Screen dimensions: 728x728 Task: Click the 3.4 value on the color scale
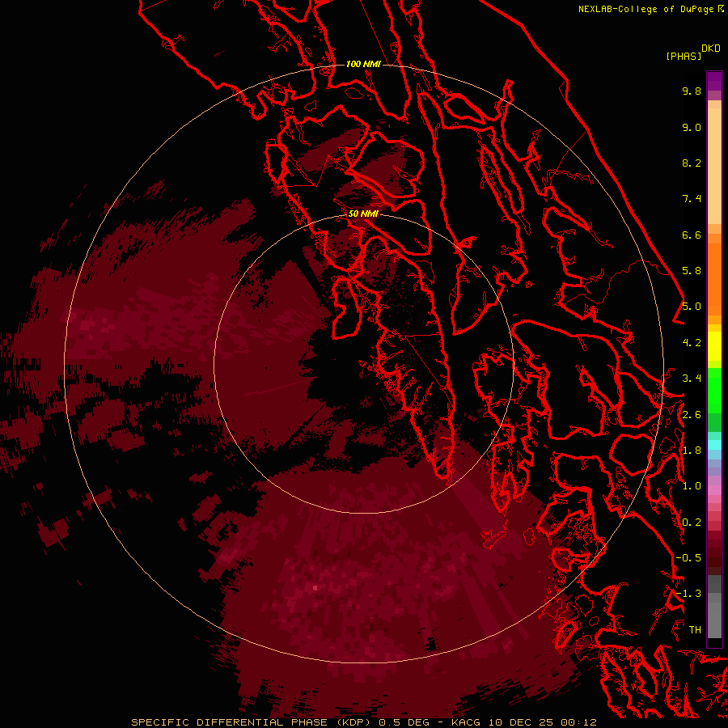pyautogui.click(x=692, y=379)
